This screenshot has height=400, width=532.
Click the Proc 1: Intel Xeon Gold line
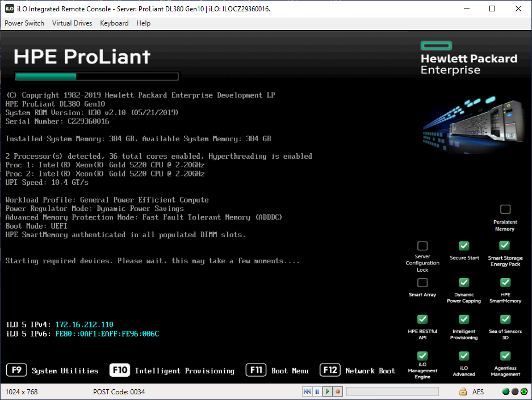tap(105, 165)
